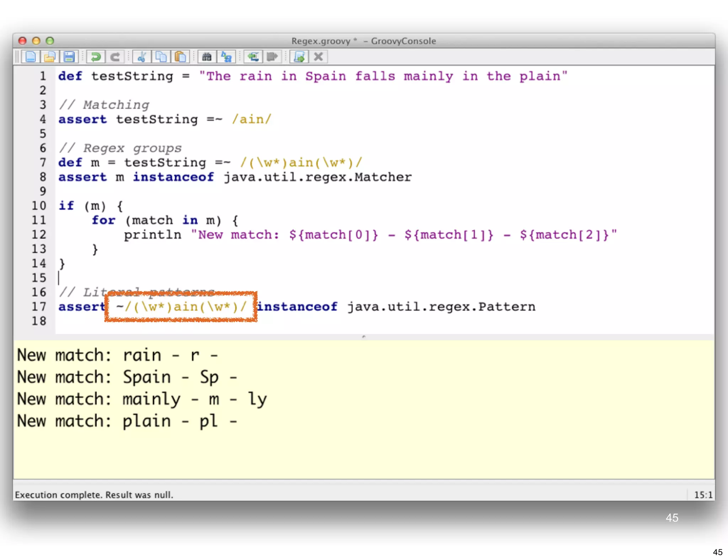
Task: Open a script with the folder icon
Action: click(x=50, y=57)
